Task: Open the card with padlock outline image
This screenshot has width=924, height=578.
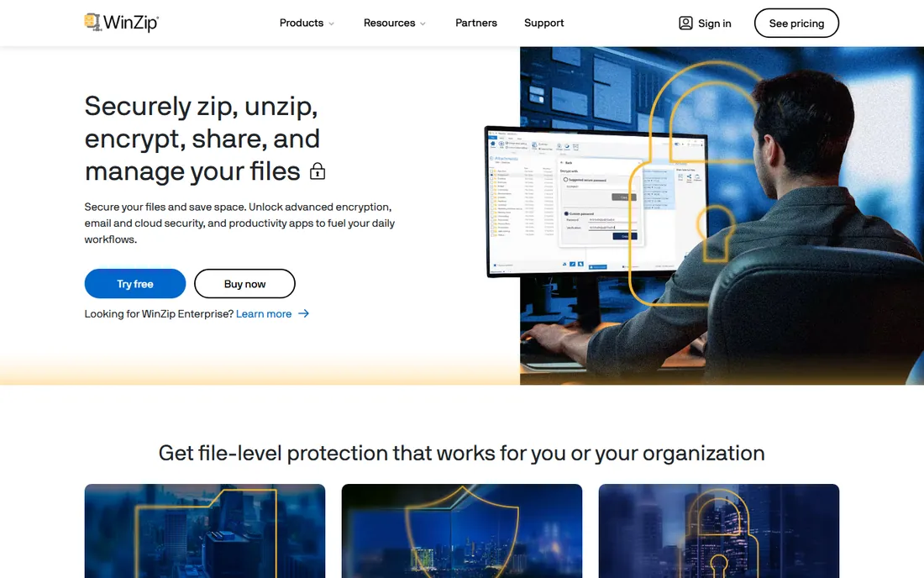Action: click(x=719, y=531)
